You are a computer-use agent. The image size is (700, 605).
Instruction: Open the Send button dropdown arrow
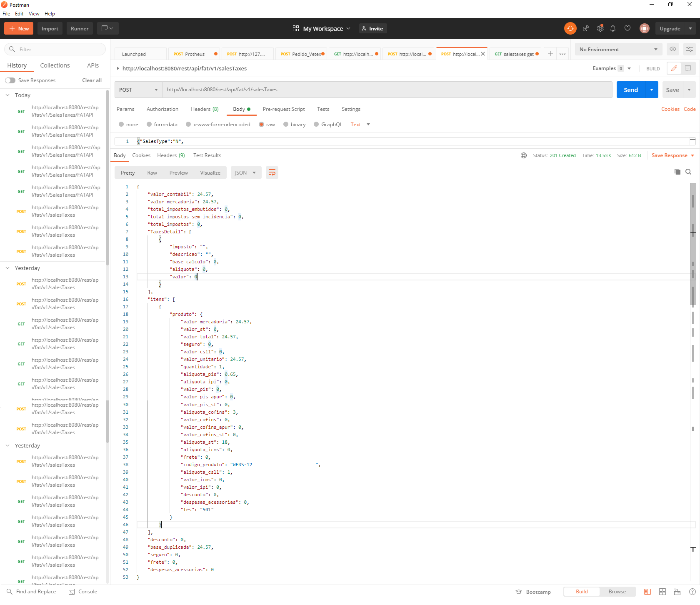click(x=652, y=90)
